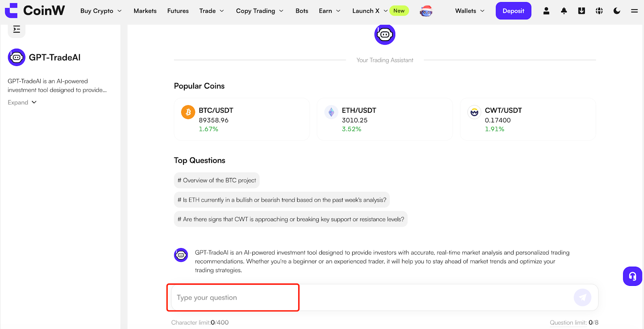The height and width of the screenshot is (329, 644).
Task: Open the language globe icon
Action: point(599,11)
